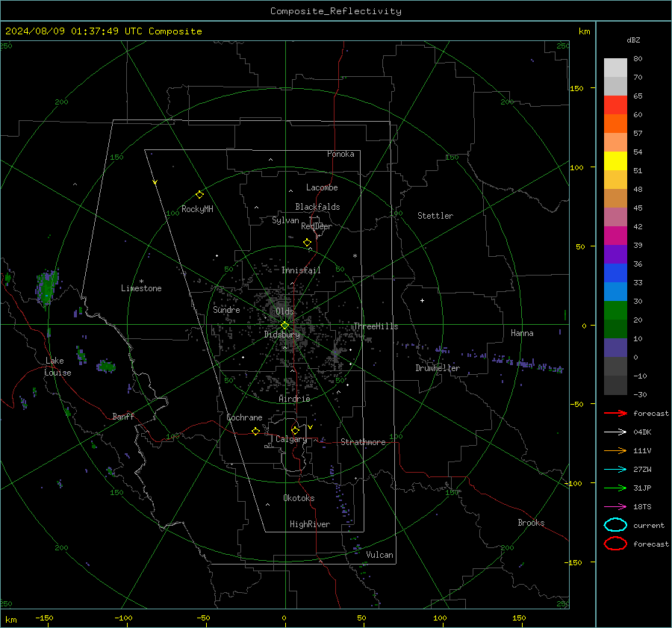
Task: Click the Hanna label
Action: 522,333
